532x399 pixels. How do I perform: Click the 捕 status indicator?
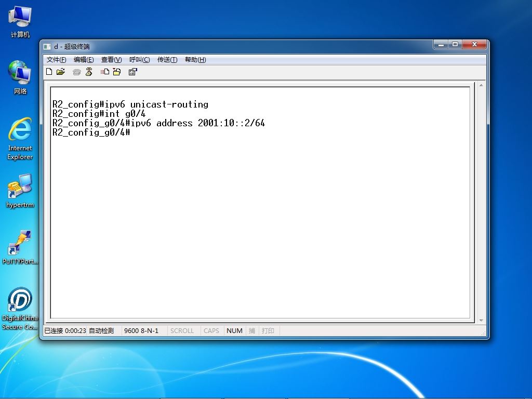252,331
